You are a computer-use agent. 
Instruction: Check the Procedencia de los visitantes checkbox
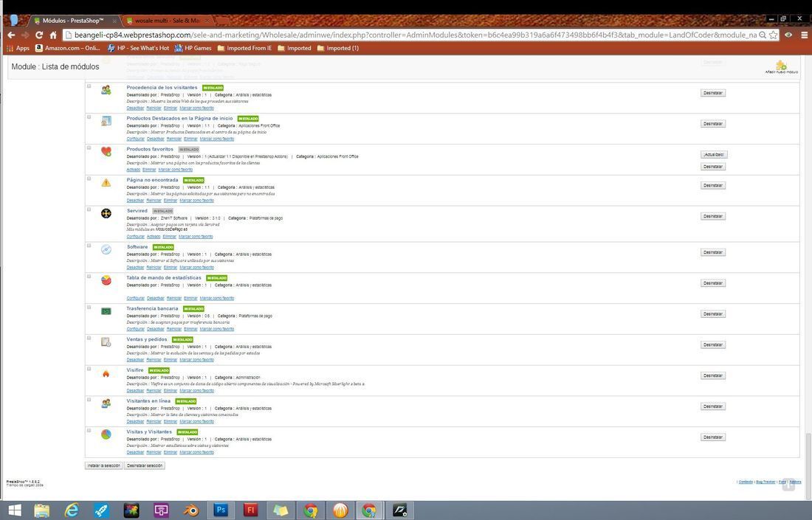[x=89, y=86]
